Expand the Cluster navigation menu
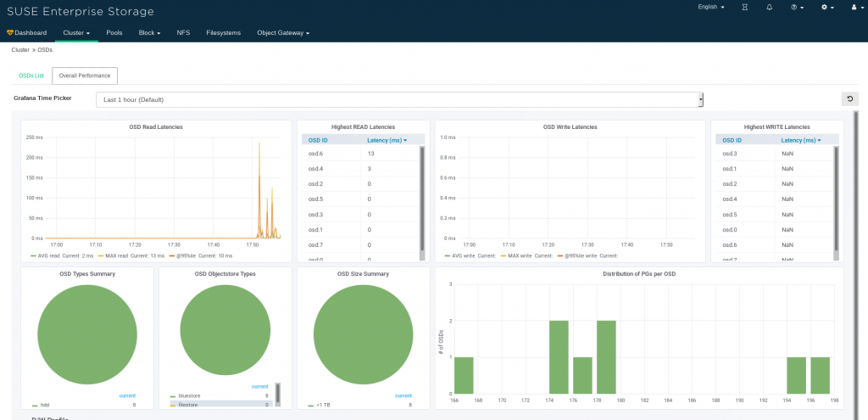The image size is (868, 420). (76, 32)
